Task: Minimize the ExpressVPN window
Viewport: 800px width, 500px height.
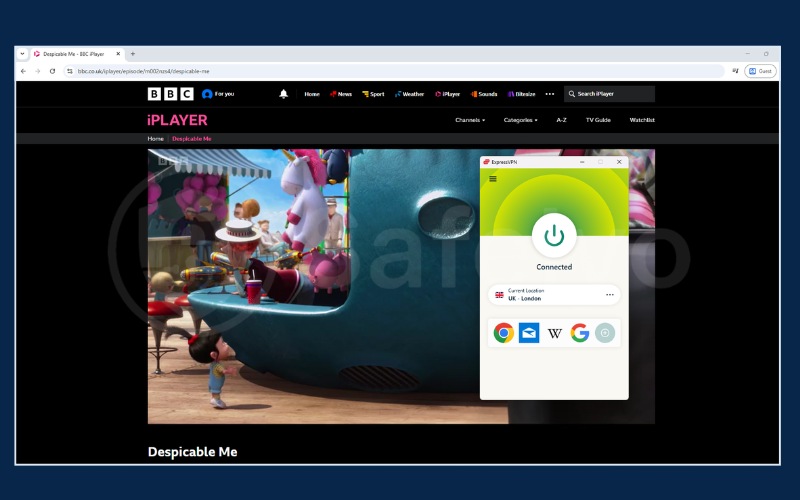Action: coord(582,162)
